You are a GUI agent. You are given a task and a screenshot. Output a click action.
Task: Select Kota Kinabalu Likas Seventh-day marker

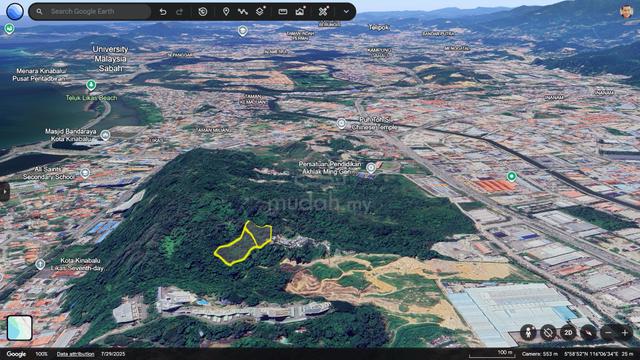point(40,264)
